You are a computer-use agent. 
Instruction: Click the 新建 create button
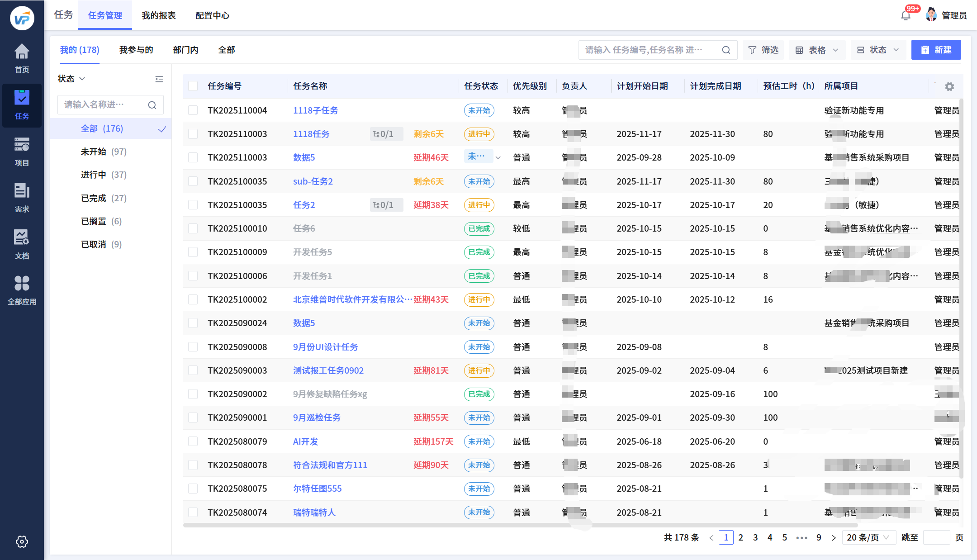click(x=936, y=50)
